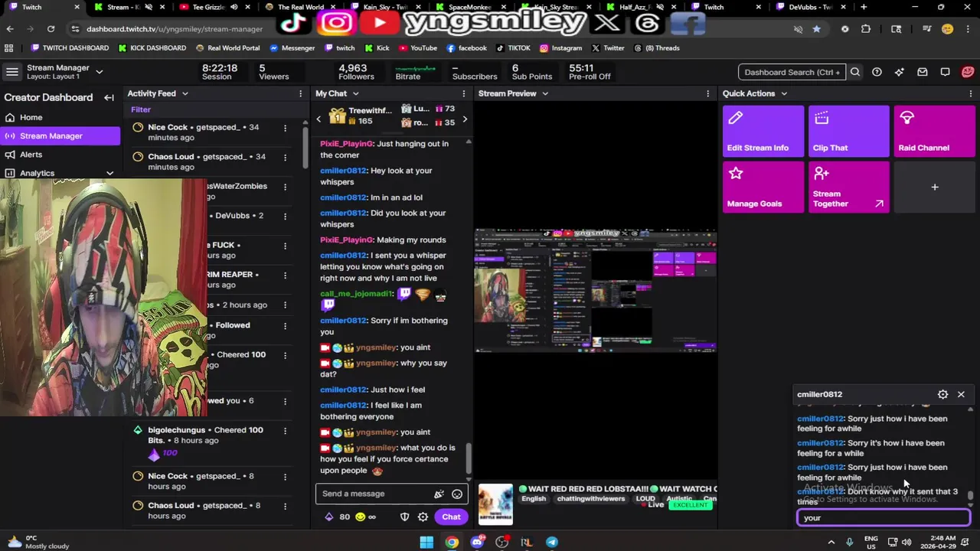This screenshot has width=980, height=551.
Task: Go to Home in sidebar
Action: tap(60, 117)
